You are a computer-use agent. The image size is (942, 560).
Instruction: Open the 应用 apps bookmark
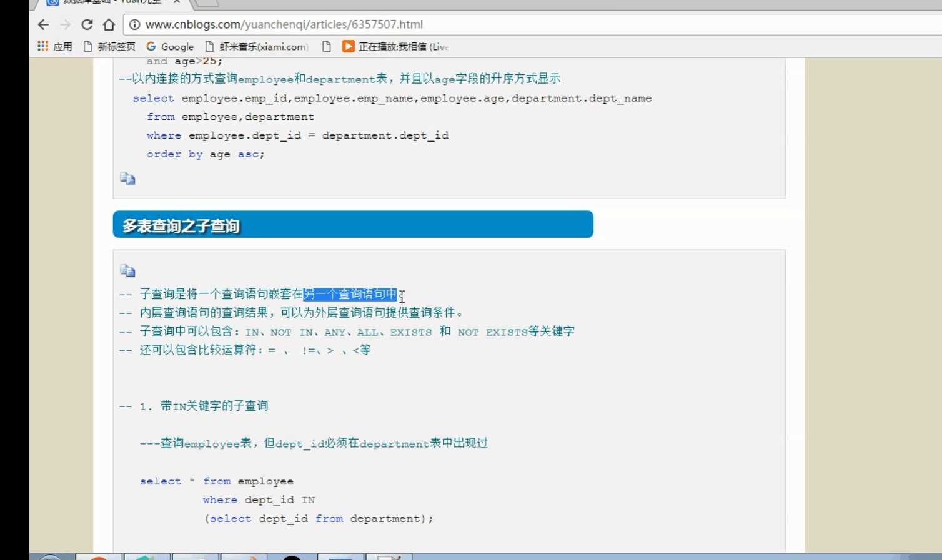(x=55, y=47)
